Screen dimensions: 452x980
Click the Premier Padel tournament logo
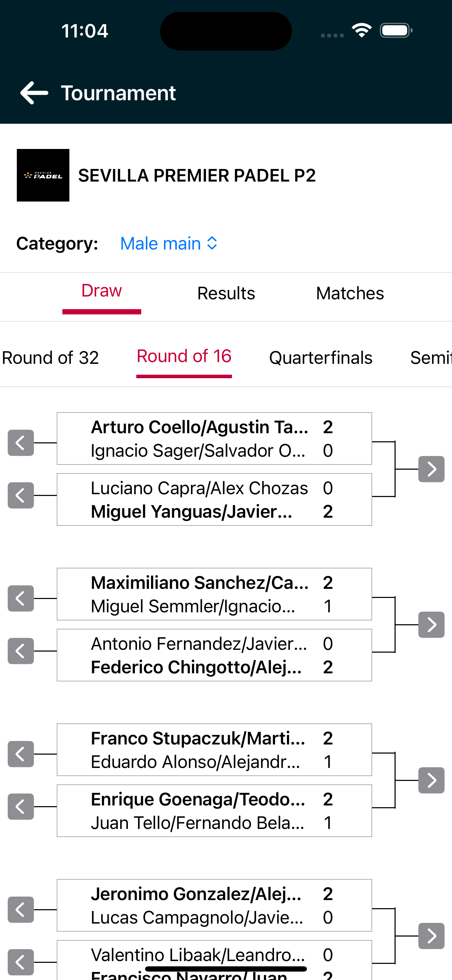pyautogui.click(x=43, y=175)
